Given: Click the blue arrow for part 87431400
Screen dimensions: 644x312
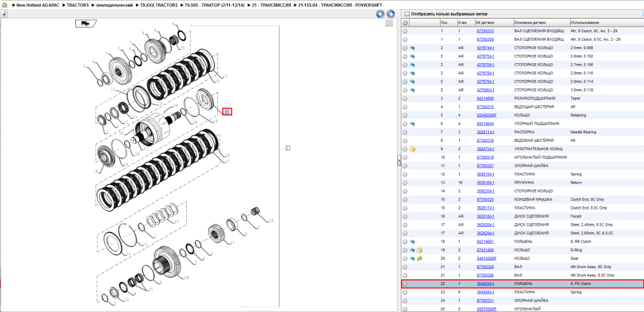Looking at the screenshot, I should click(x=412, y=250).
